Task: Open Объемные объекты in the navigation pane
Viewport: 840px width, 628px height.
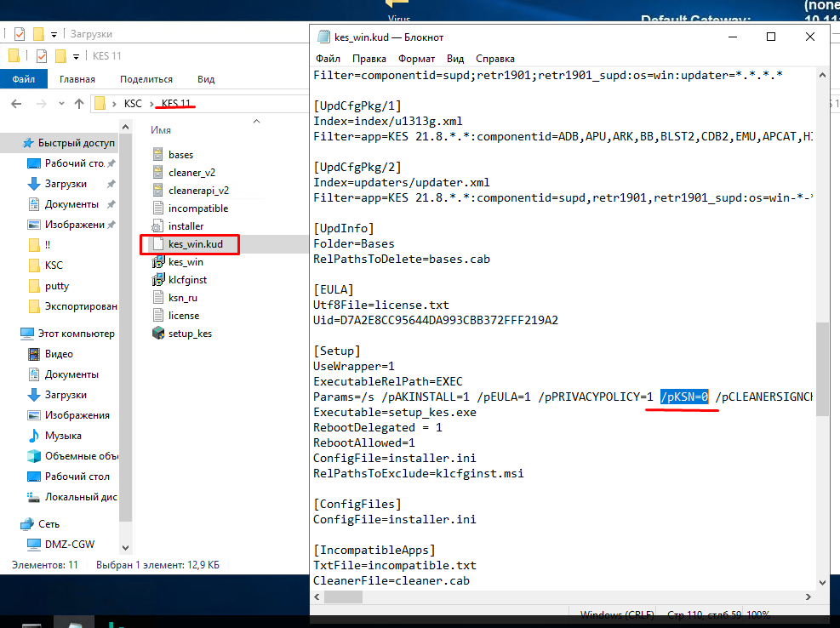Action: click(82, 456)
